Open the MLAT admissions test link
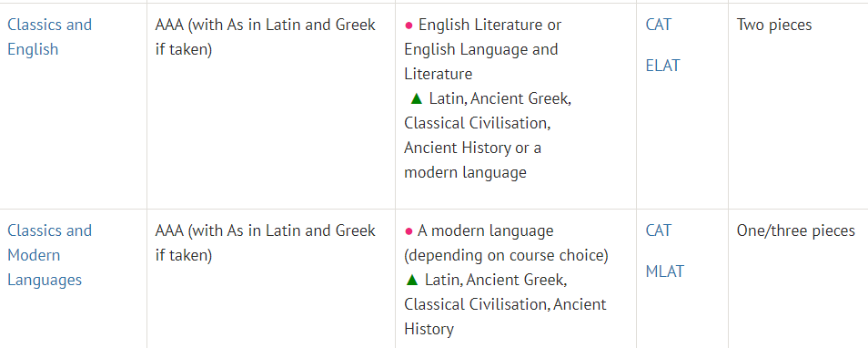868x348 pixels. (664, 271)
